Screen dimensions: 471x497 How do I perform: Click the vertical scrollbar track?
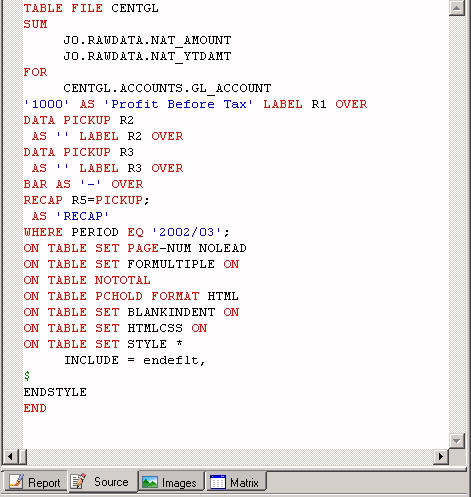click(x=456, y=224)
